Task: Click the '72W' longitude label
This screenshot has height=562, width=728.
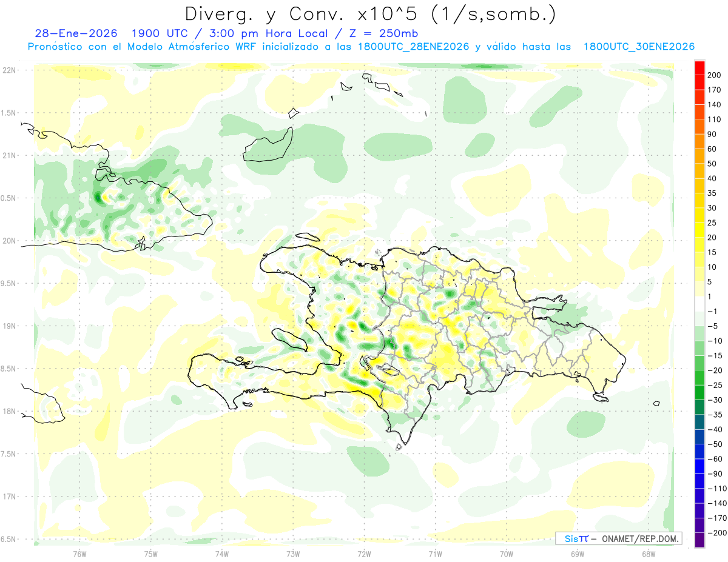Action: (x=364, y=554)
